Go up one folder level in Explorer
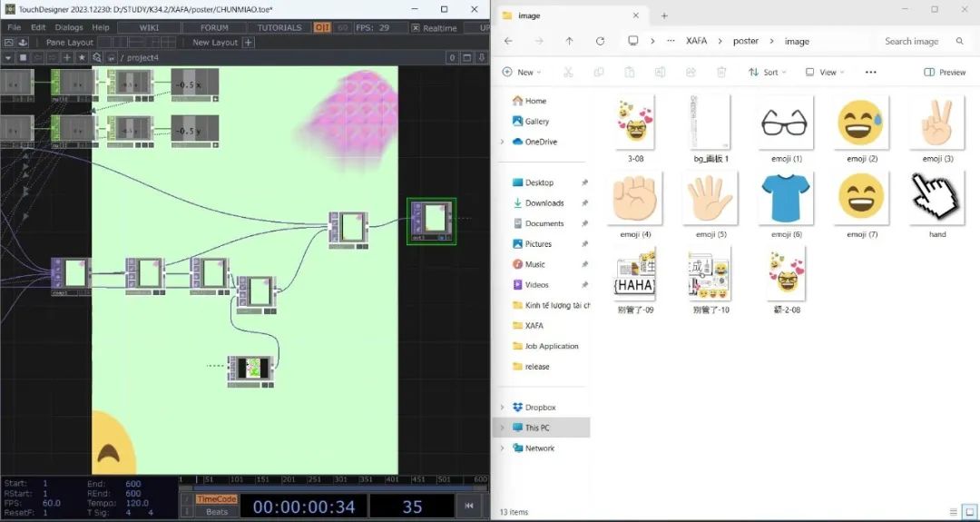 pyautogui.click(x=569, y=41)
